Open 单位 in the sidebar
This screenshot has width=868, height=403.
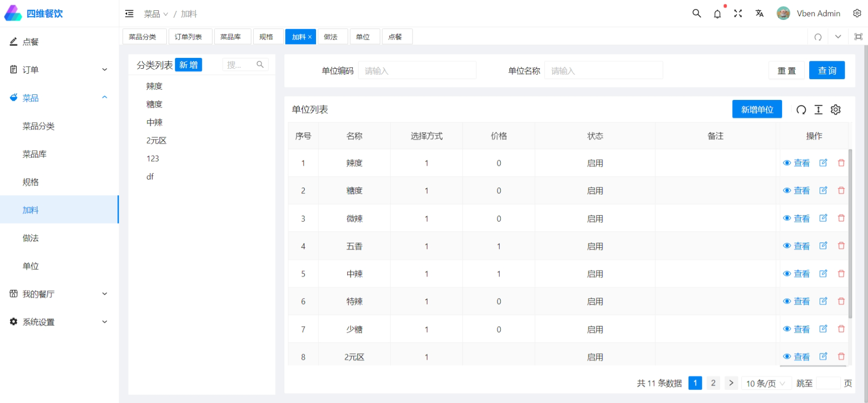59,266
